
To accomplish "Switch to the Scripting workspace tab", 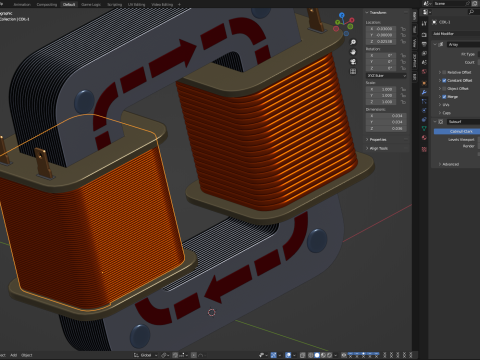I will click(114, 4).
